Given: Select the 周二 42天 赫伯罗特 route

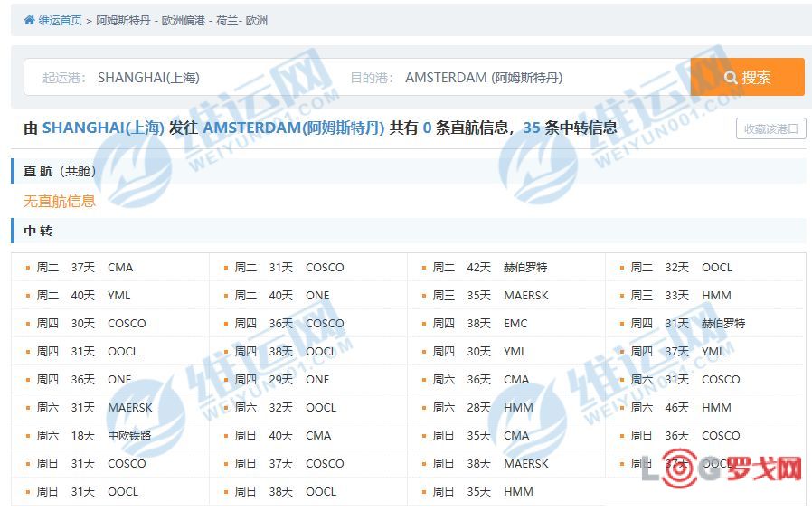Looking at the screenshot, I should coord(489,267).
